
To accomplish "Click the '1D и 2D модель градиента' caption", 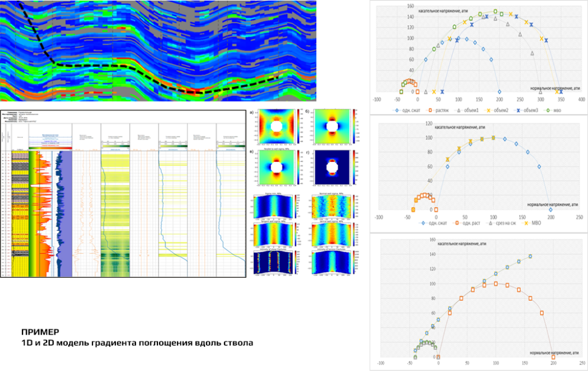I will pos(137,343).
